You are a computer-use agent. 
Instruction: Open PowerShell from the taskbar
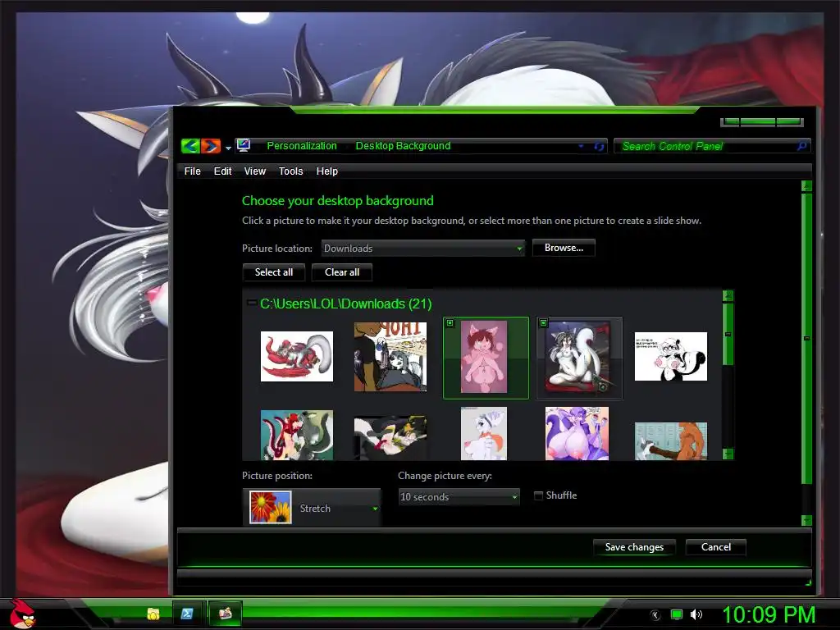tap(187, 614)
